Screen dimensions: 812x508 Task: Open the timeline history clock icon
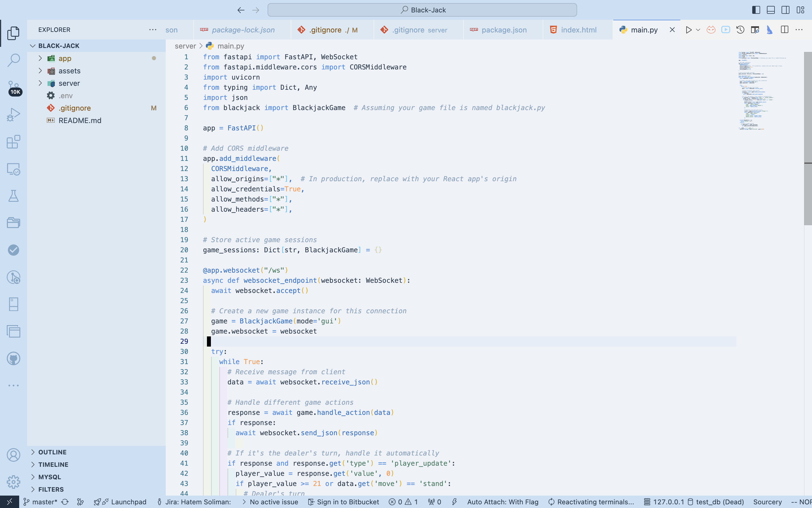tap(740, 30)
